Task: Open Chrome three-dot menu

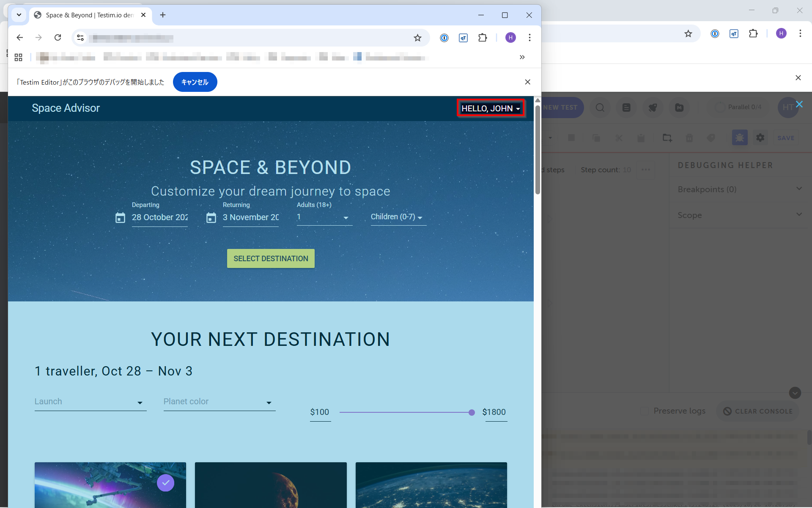Action: 529,38
